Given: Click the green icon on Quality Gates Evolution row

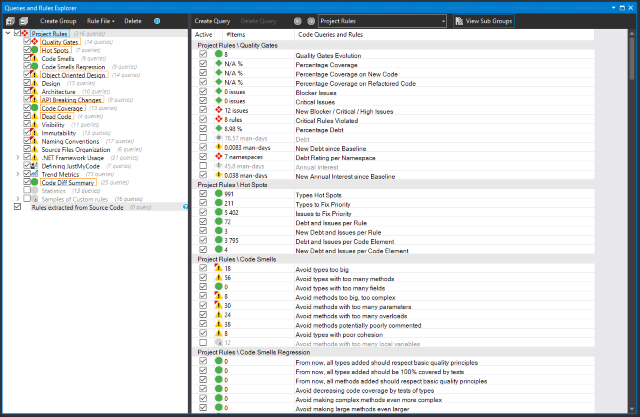Looking at the screenshot, I should 219,54.
